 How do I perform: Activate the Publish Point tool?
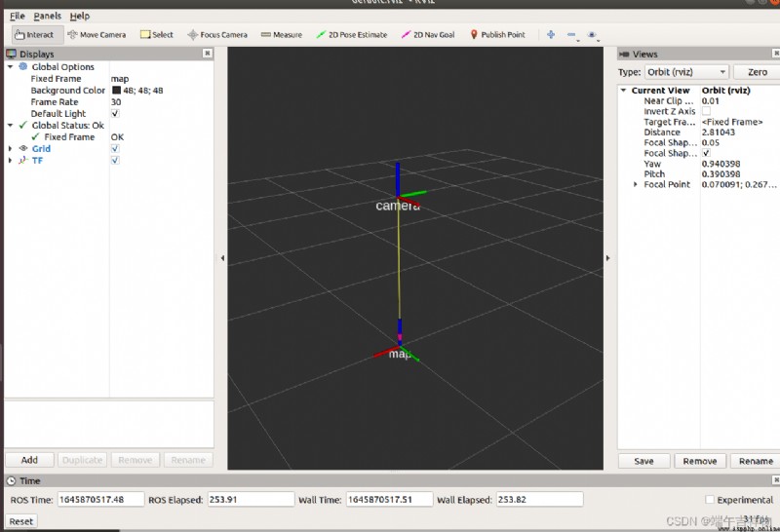coord(497,35)
